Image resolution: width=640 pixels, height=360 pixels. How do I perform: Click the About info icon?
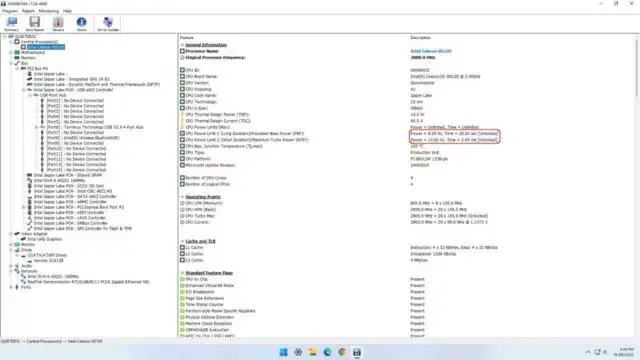[x=81, y=24]
